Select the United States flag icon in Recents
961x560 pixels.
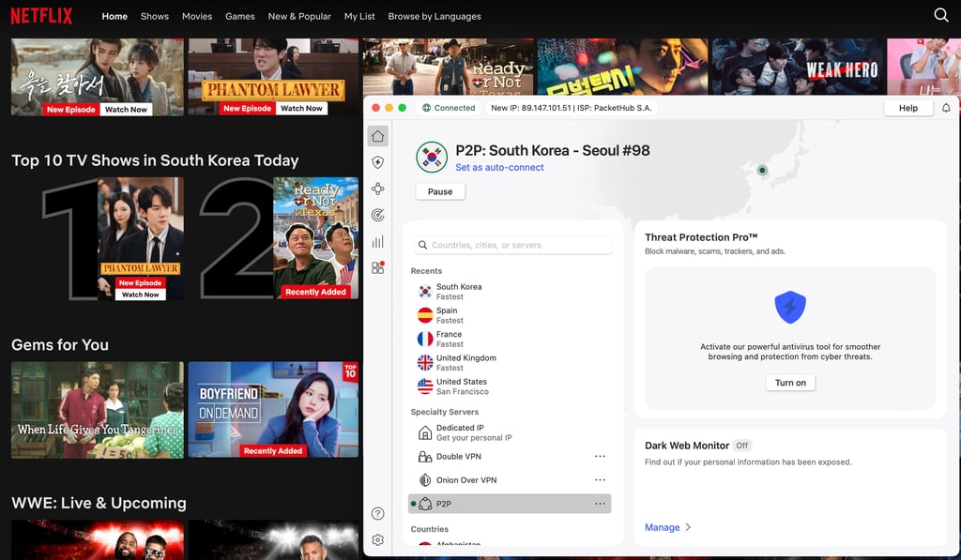(425, 386)
